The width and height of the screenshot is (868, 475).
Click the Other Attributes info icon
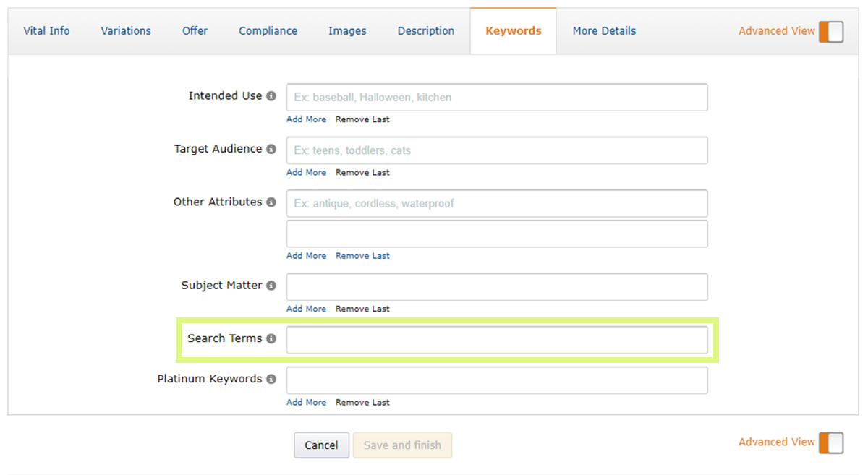click(271, 202)
